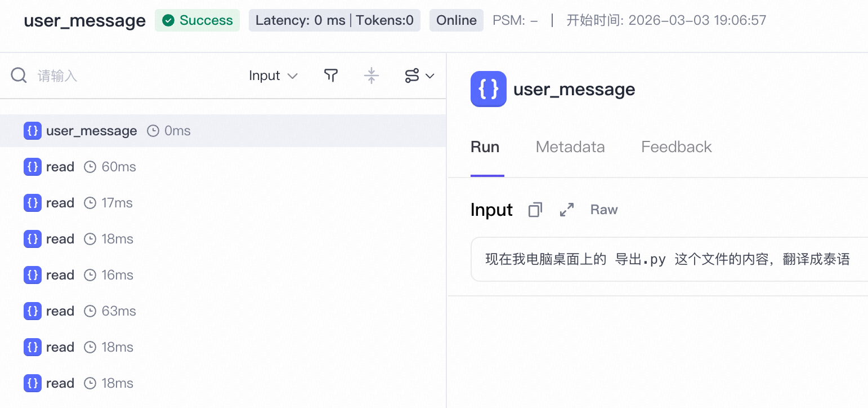The height and width of the screenshot is (408, 868).
Task: Open the filter funnel icon
Action: 331,76
